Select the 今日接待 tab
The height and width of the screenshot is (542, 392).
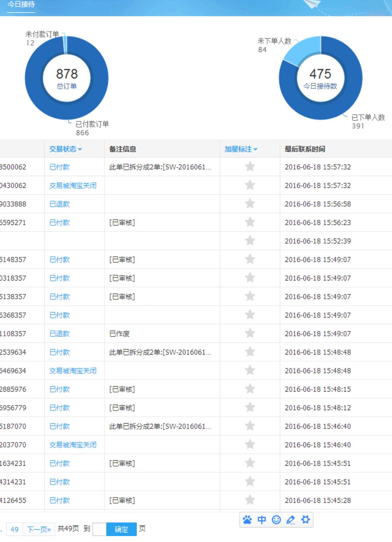click(21, 5)
